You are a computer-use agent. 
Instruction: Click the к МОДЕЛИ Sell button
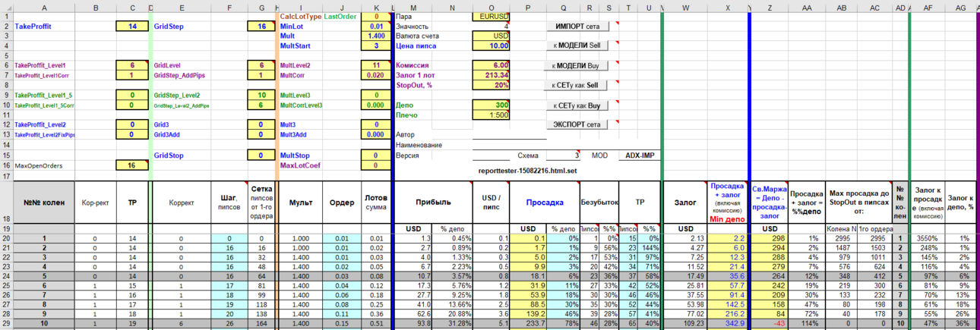tap(578, 46)
